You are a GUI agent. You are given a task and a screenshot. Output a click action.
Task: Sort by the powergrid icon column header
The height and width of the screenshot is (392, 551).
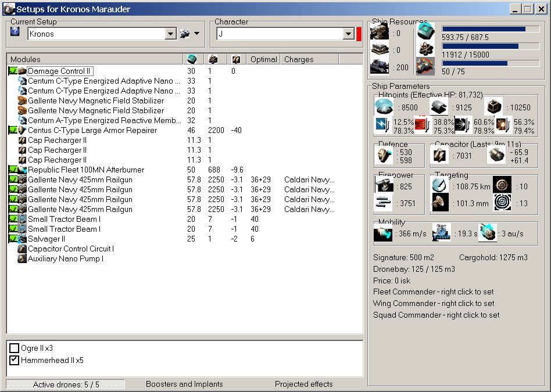click(x=216, y=59)
